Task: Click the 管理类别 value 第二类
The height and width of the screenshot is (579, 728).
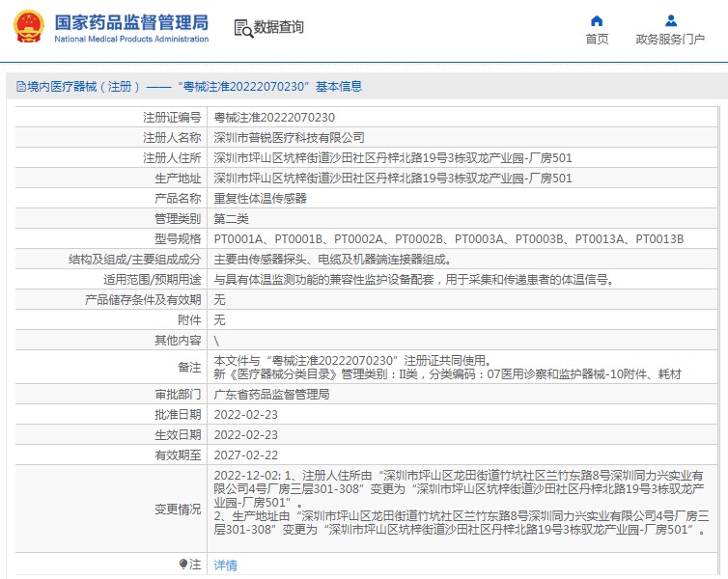Action: (232, 218)
